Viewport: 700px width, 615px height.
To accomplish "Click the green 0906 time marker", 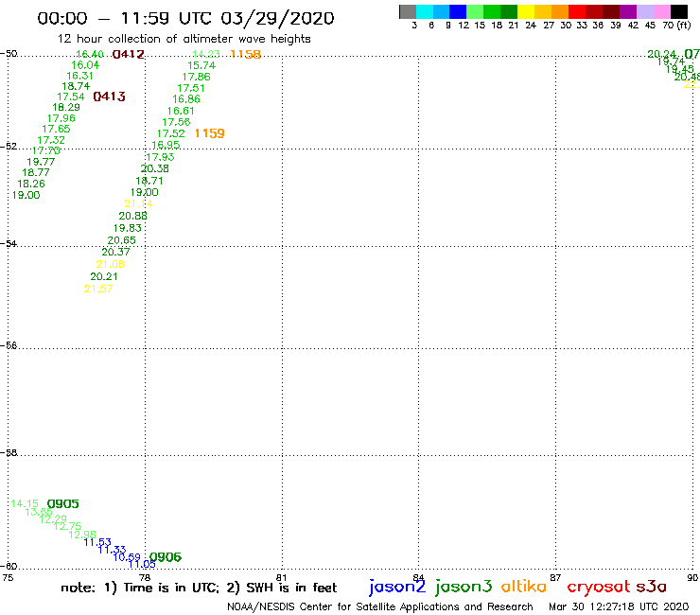I will (166, 557).
